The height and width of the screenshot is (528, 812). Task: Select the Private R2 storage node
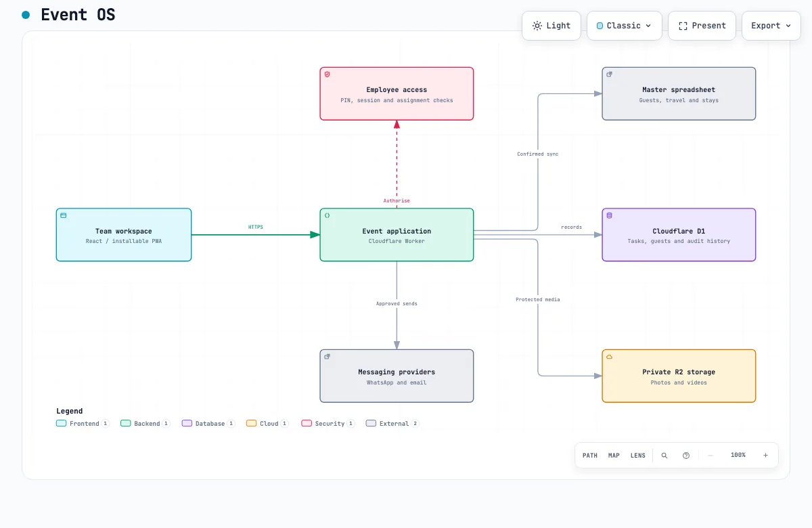679,376
